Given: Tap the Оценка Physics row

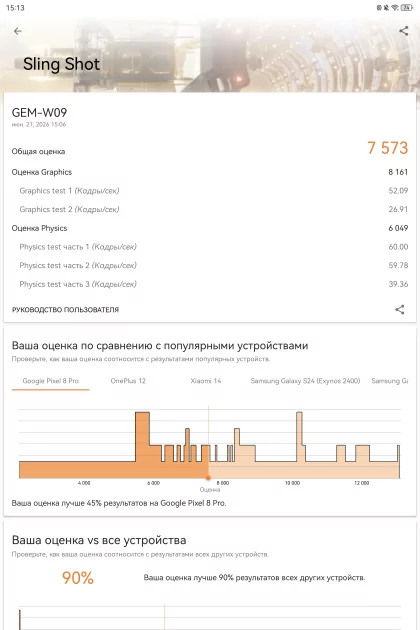Looking at the screenshot, I should pos(210,228).
